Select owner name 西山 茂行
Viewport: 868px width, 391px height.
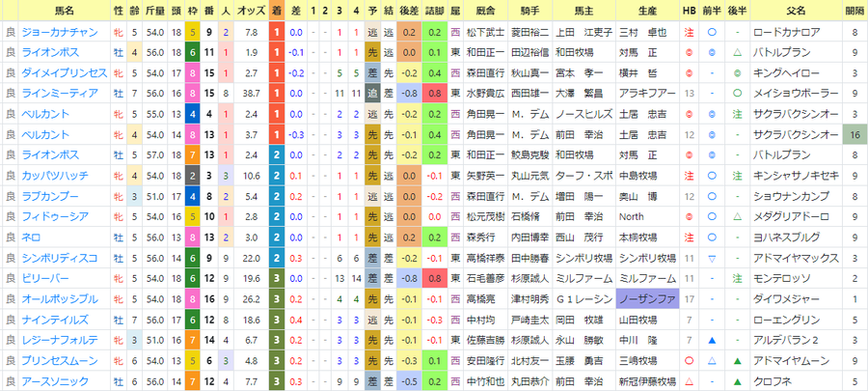click(579, 237)
